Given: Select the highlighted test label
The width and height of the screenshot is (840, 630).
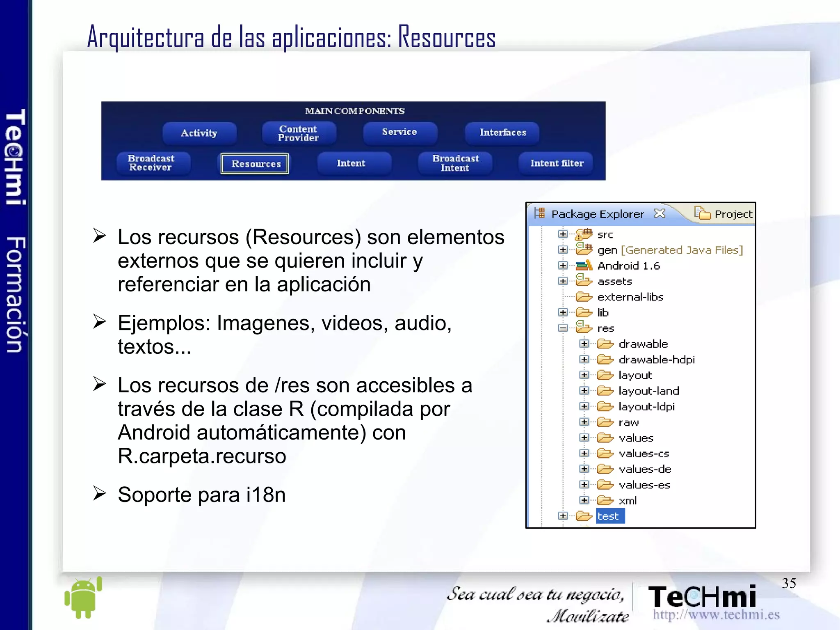Looking at the screenshot, I should tap(610, 516).
